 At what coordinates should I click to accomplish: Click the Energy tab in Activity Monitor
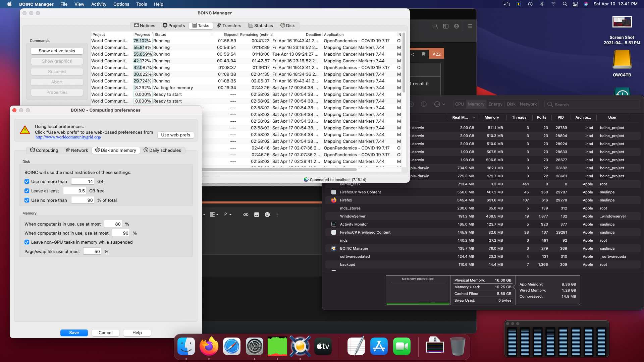click(495, 104)
